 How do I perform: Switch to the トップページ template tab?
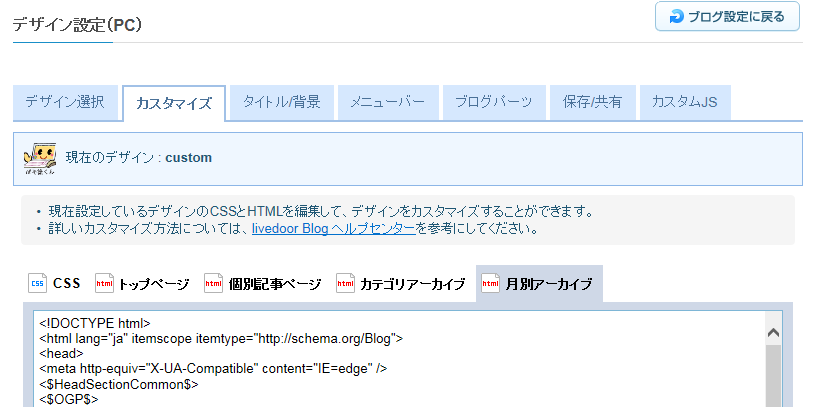coord(153,284)
